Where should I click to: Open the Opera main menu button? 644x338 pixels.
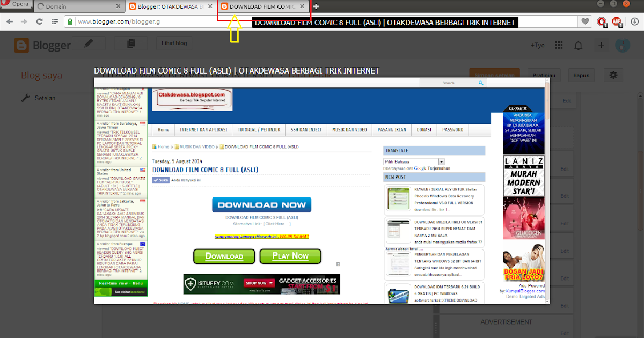tap(16, 4)
